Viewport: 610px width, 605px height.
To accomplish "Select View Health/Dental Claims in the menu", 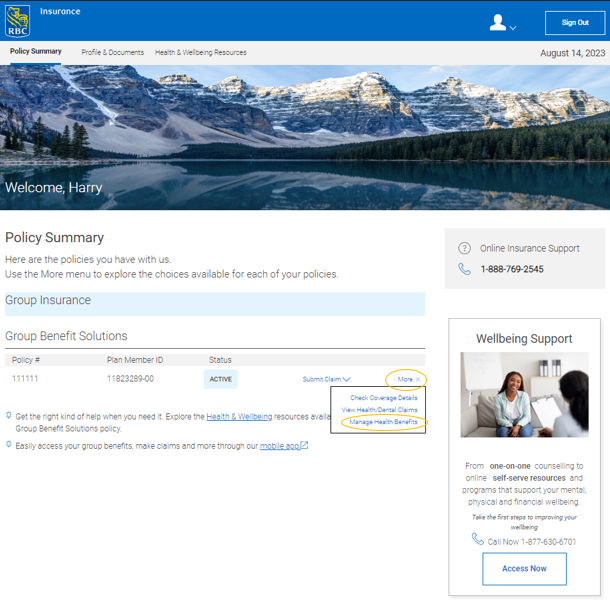I will 379,410.
